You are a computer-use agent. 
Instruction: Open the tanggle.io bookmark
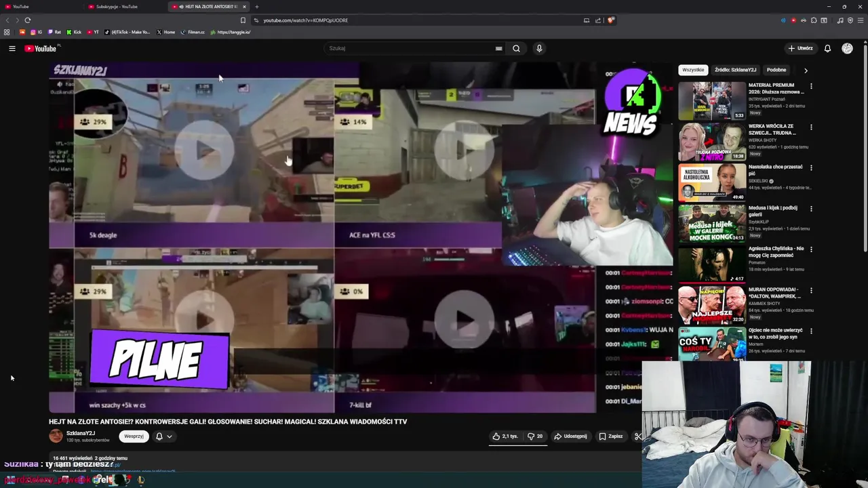click(x=231, y=32)
